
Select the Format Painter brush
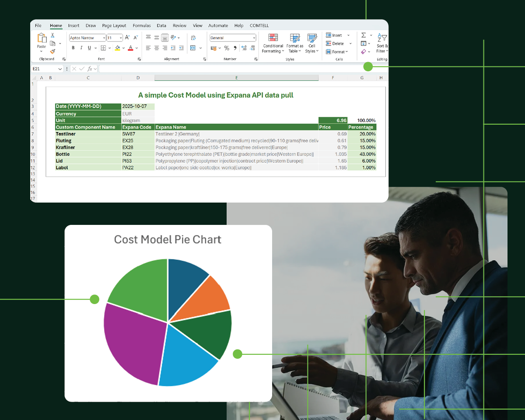pyautogui.click(x=52, y=51)
